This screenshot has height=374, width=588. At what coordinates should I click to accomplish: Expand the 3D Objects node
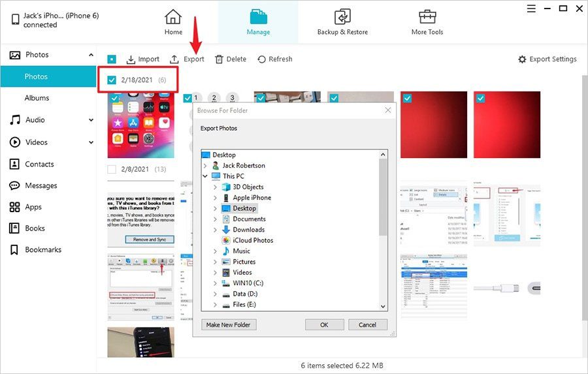[215, 187]
